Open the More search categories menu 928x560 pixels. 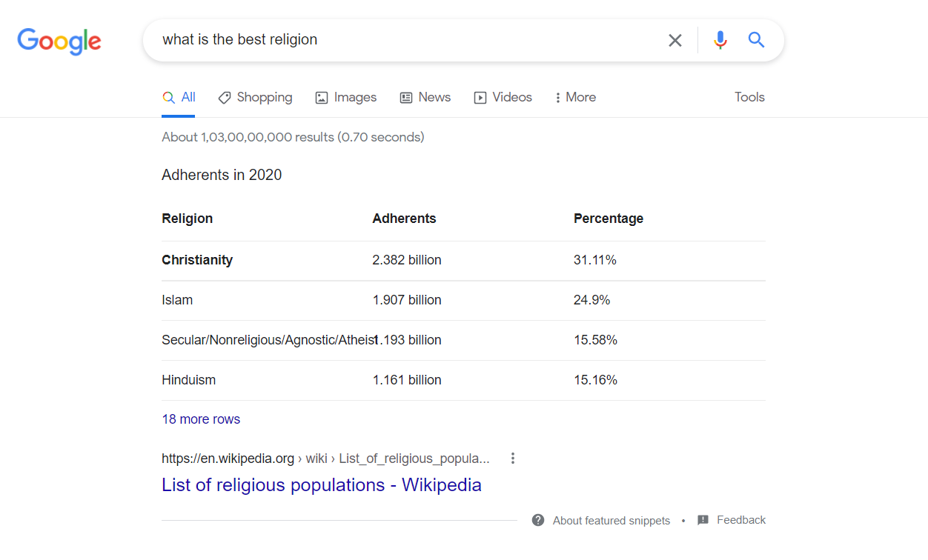574,97
